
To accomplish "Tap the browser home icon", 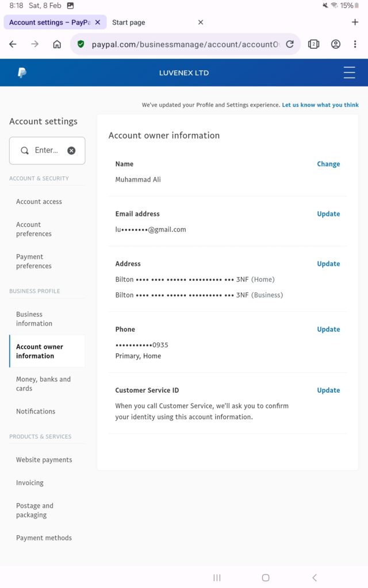I will pos(57,44).
